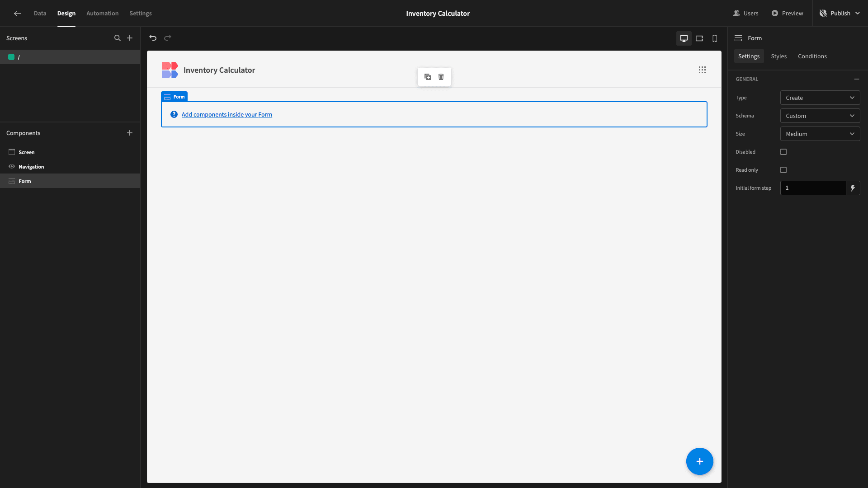868x488 pixels.
Task: Follow Add components inside your Form link
Action: coord(227,114)
